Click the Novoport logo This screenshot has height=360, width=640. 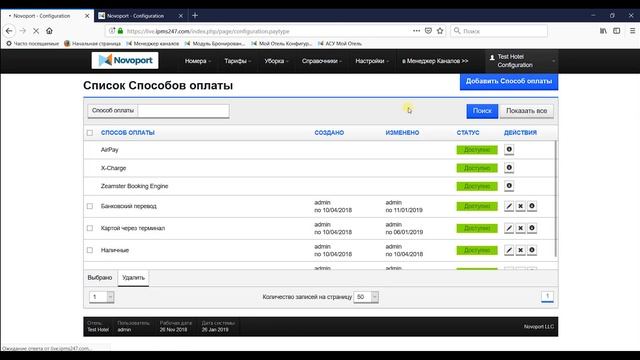coord(125,60)
